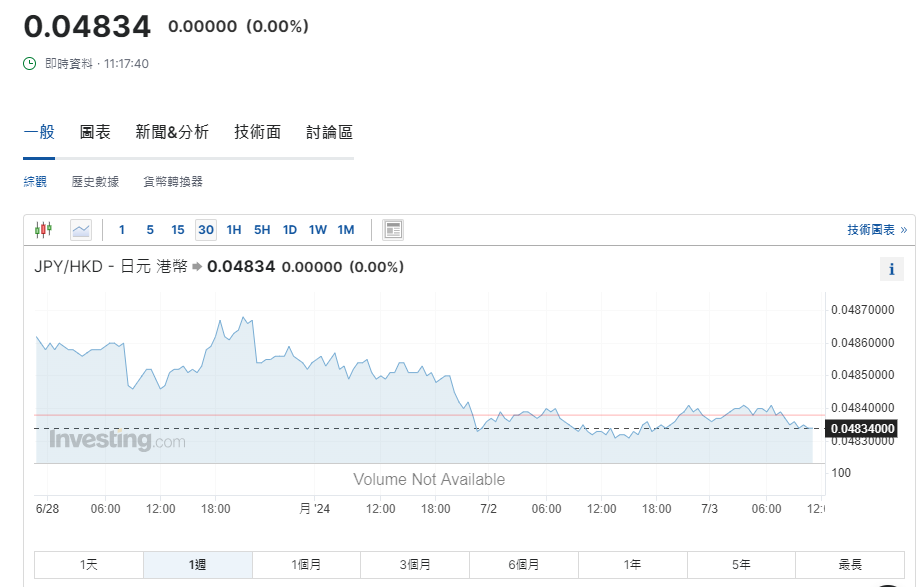Open the 技術面 tab

click(257, 132)
